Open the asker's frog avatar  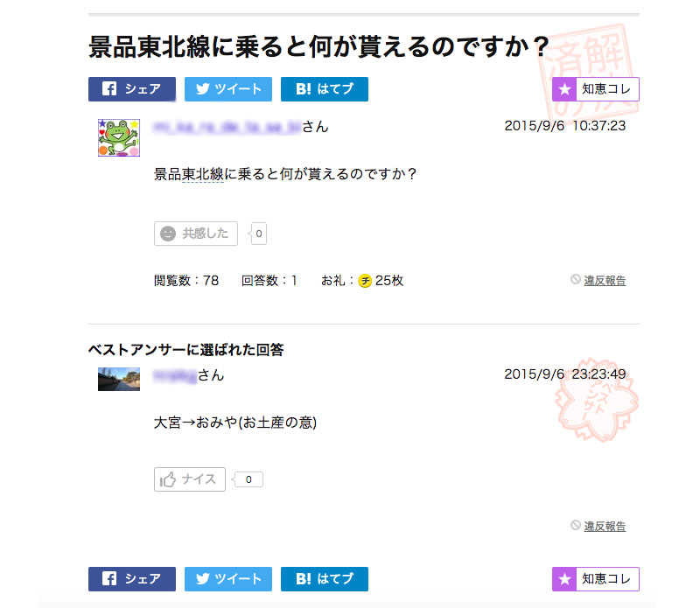118,137
